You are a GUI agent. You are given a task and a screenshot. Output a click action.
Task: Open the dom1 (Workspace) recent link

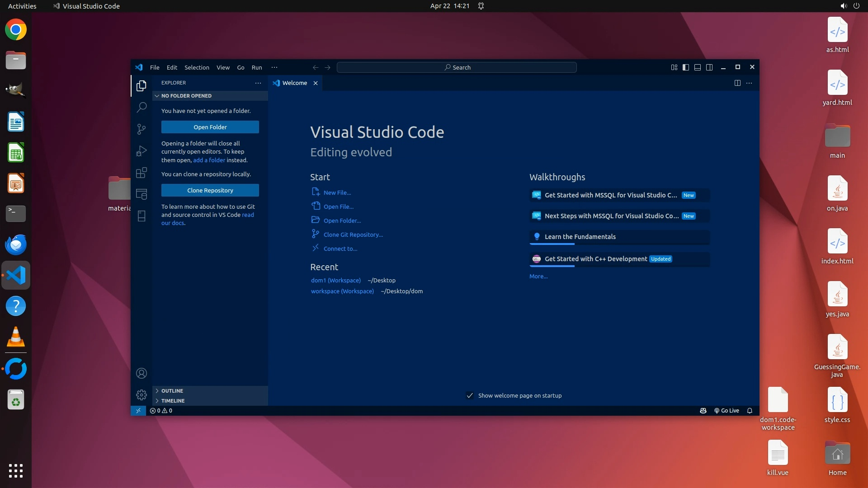coord(335,280)
